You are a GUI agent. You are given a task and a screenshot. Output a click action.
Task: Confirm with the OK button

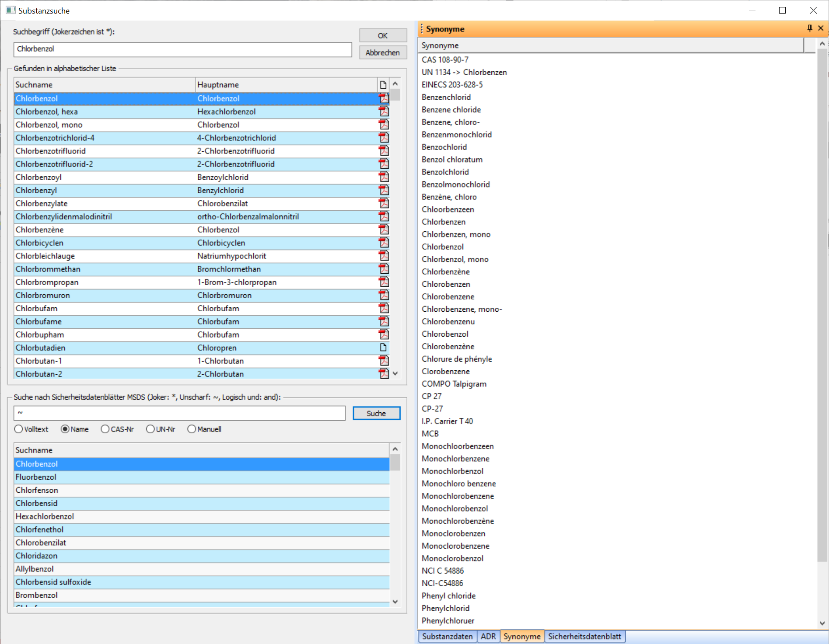(383, 35)
